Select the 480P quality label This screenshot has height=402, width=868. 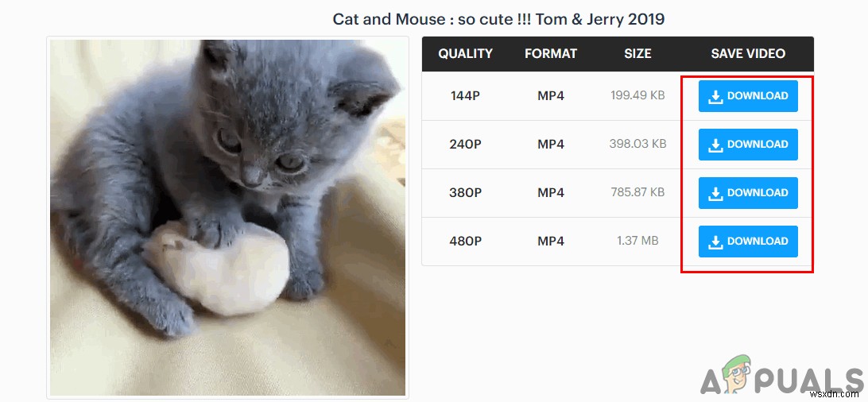[465, 242]
